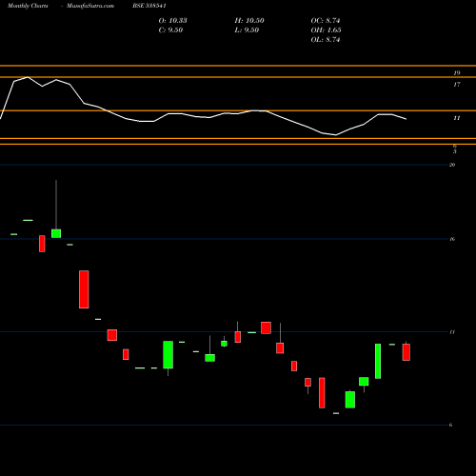Click the peak of the white indicator line

pos(28,77)
